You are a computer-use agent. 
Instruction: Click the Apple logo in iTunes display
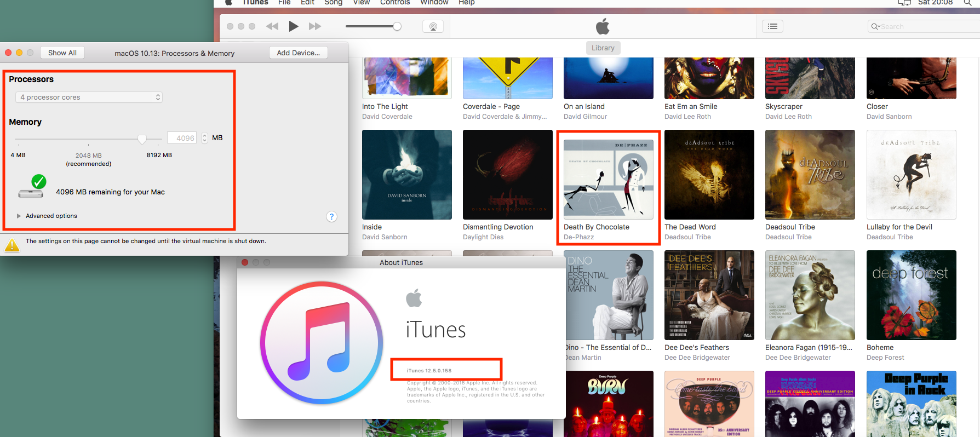coord(603,26)
